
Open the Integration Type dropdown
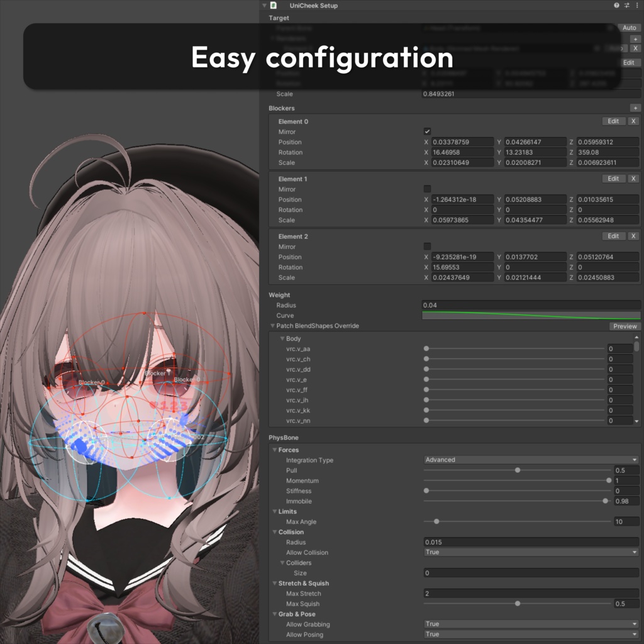coord(531,460)
